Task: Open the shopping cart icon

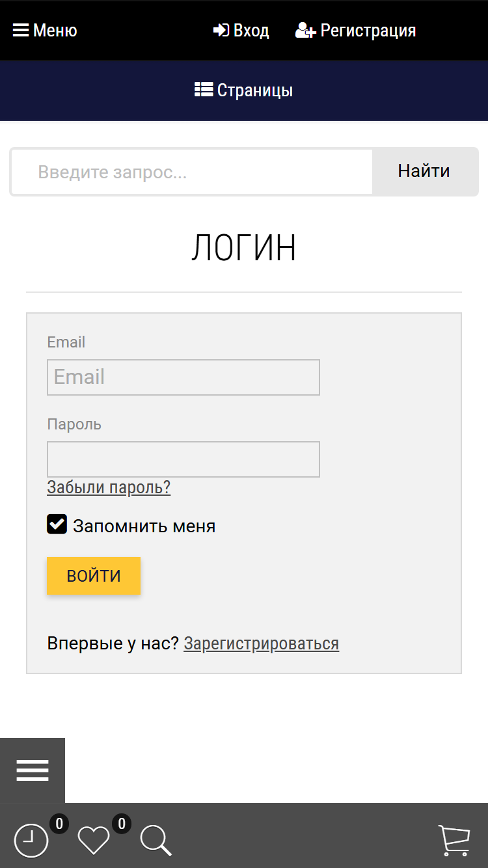Action: 454,840
